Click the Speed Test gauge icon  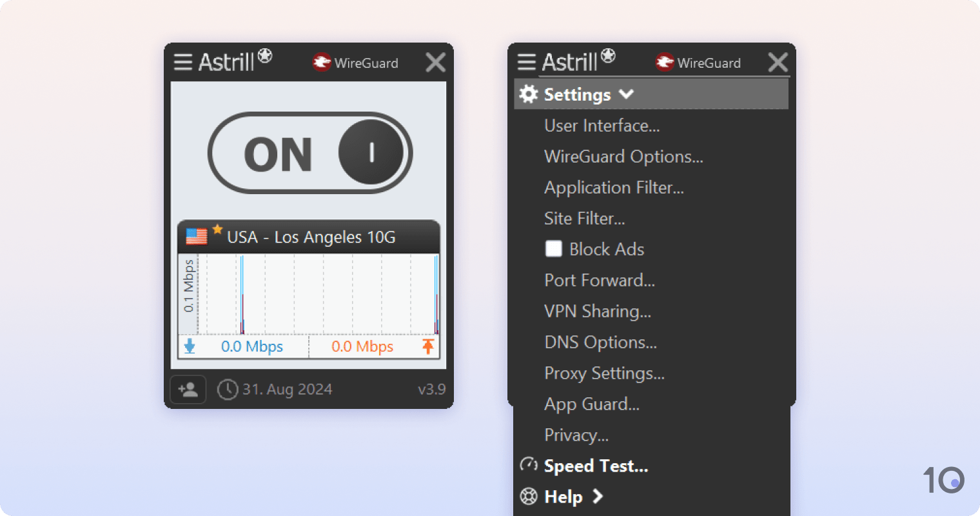pyautogui.click(x=529, y=464)
